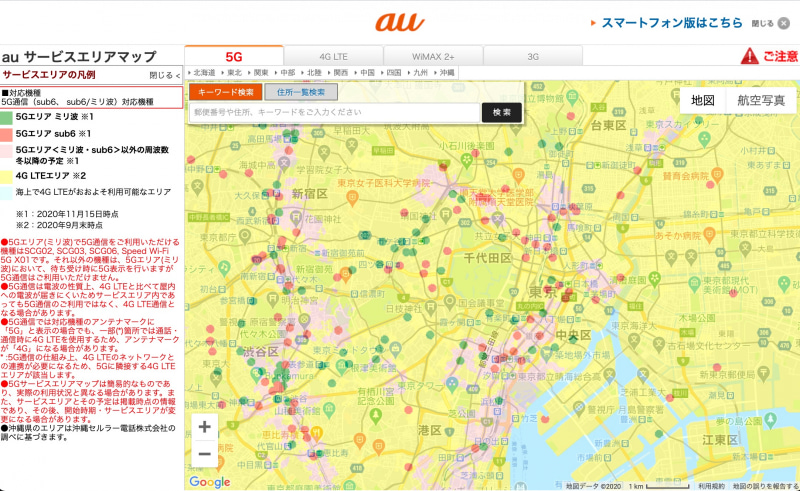Viewport: 800px width, 491px height.
Task: Click the red 5Gエリア sub6 legend swatch
Action: coord(6,134)
